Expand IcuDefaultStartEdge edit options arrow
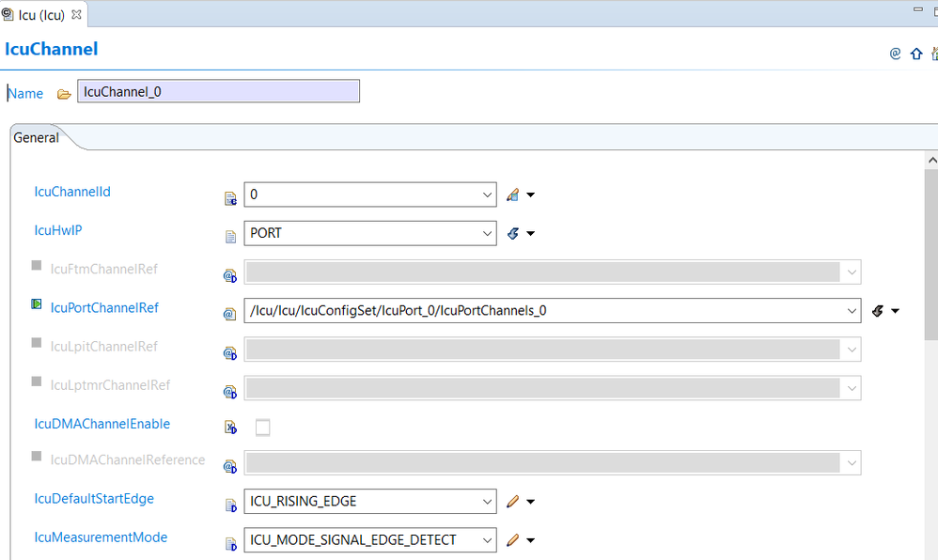The width and height of the screenshot is (938, 560). [531, 502]
